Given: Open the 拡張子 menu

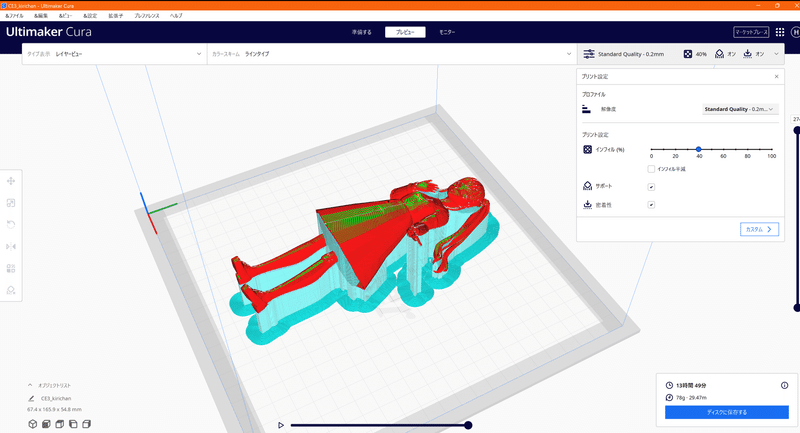Looking at the screenshot, I should 115,16.
